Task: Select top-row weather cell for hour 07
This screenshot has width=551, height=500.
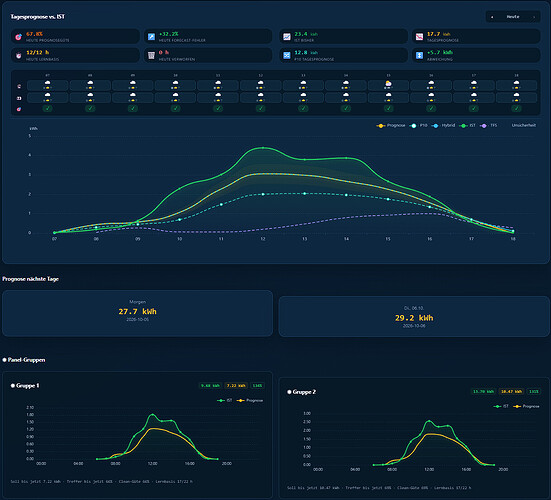Action: 47,85
